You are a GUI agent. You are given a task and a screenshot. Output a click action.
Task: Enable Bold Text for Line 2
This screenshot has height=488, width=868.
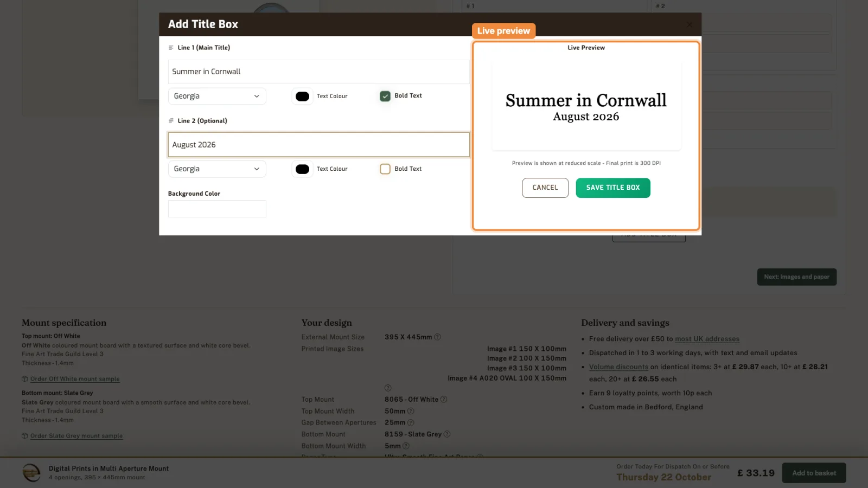click(x=385, y=169)
